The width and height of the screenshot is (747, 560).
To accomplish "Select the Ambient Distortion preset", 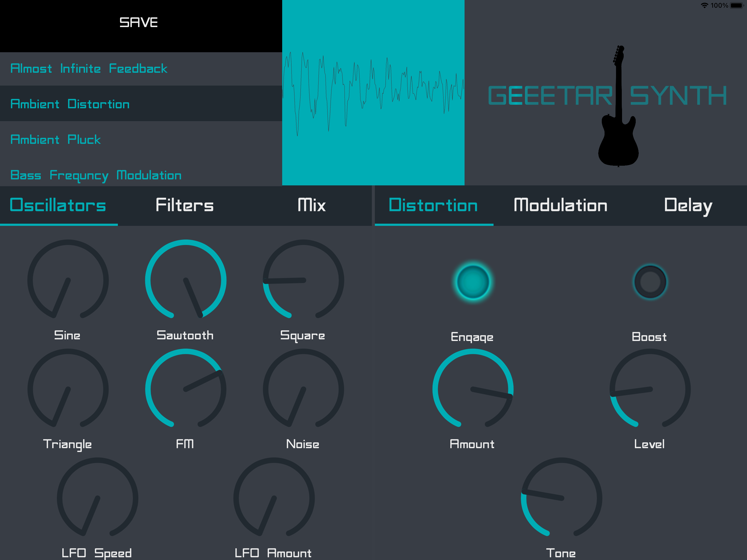I will (x=141, y=103).
